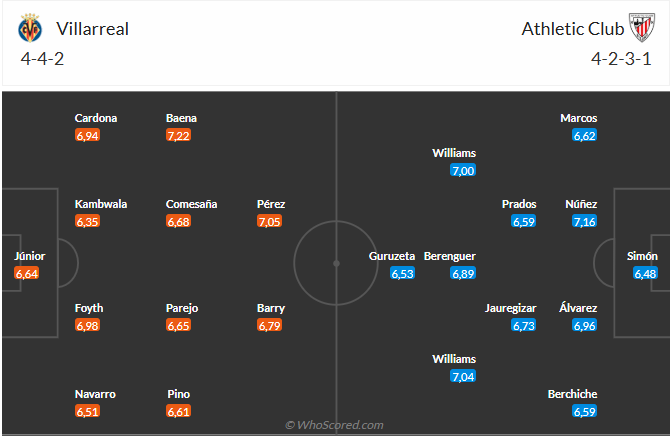Select player Comesaña in midfield

pos(193,204)
